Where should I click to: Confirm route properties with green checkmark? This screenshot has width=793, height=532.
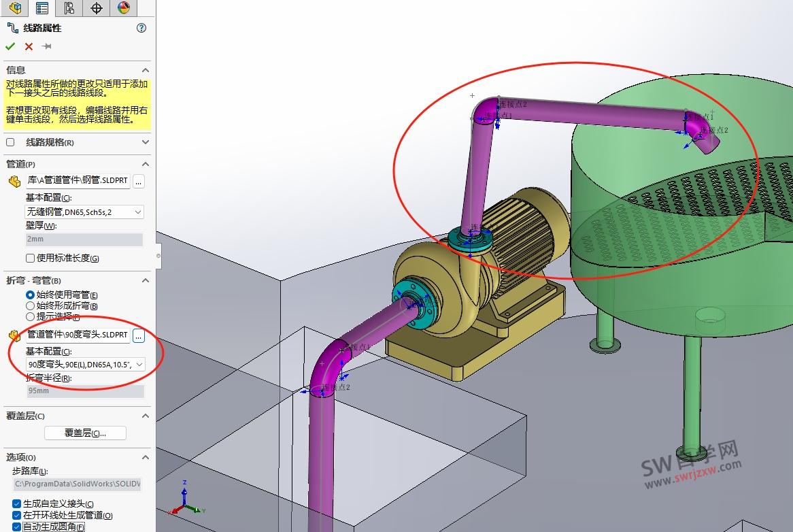point(10,46)
